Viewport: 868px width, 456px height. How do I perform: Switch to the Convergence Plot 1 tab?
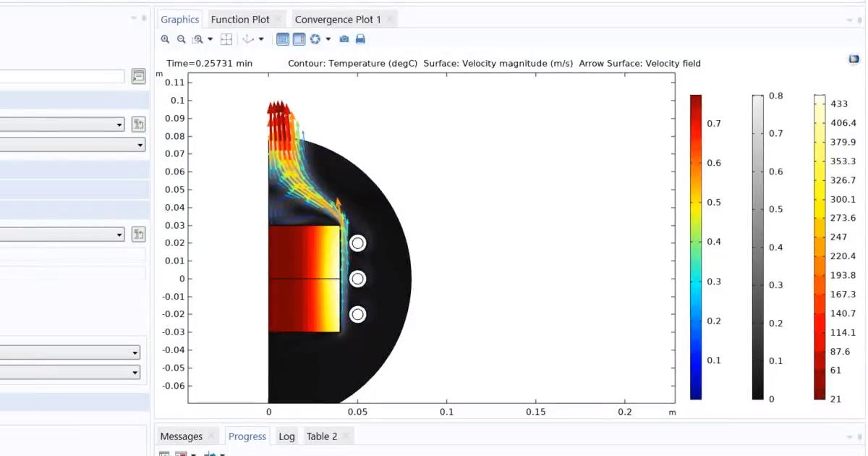pyautogui.click(x=337, y=19)
